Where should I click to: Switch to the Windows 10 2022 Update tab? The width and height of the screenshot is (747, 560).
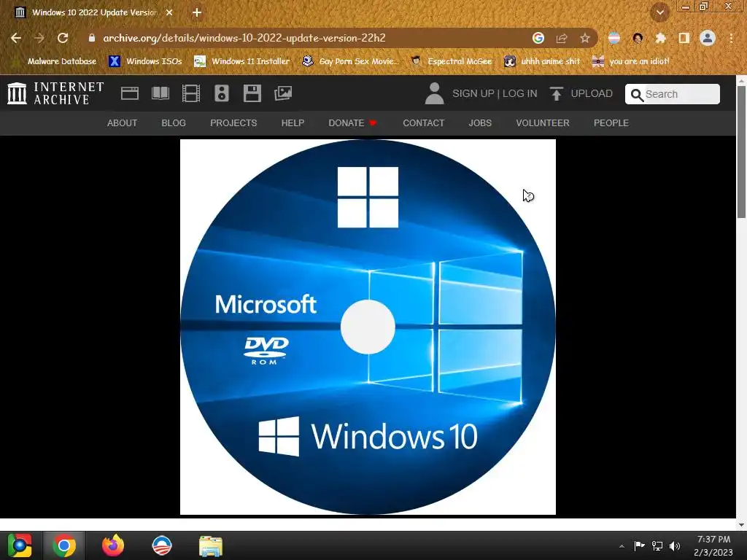coord(93,12)
